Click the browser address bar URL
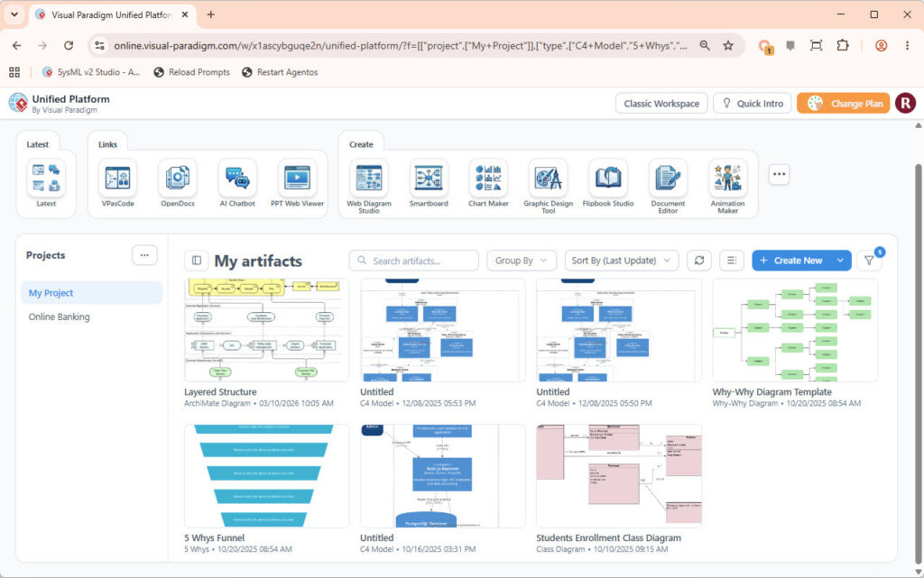The width and height of the screenshot is (924, 578). point(400,45)
